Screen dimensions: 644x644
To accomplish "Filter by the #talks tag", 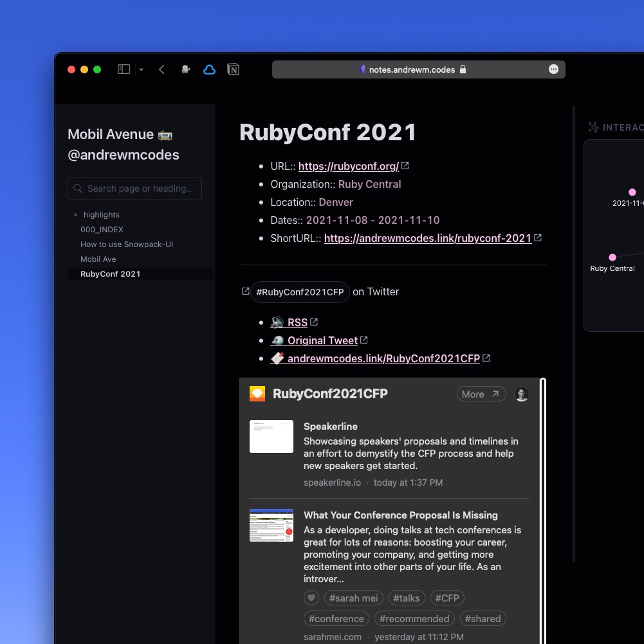I will (407, 598).
